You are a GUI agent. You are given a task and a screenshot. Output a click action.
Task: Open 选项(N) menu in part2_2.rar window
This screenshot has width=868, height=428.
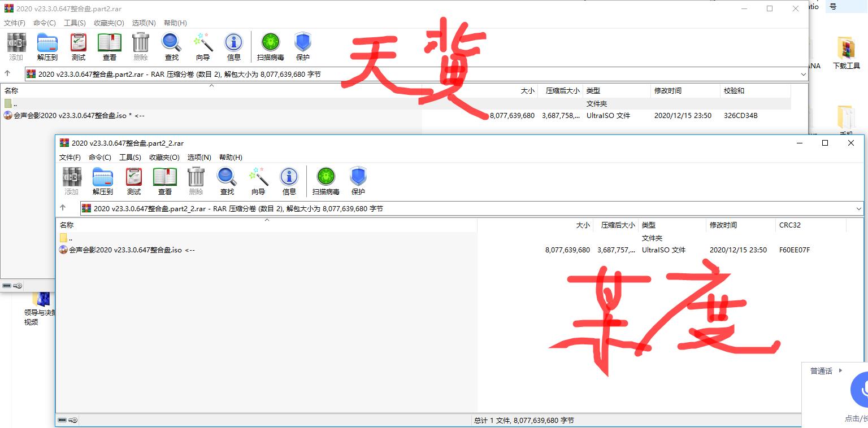click(199, 157)
